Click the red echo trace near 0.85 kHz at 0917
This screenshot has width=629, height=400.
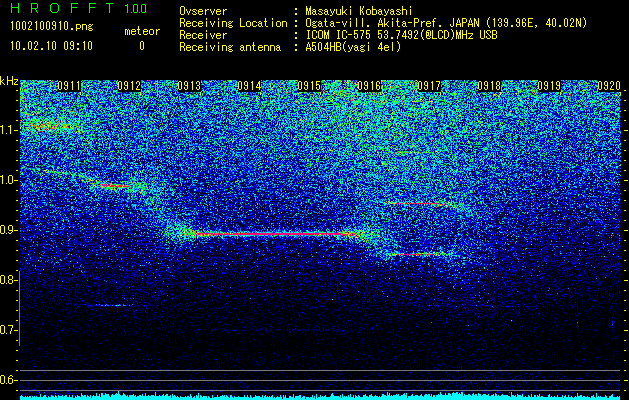(417, 254)
